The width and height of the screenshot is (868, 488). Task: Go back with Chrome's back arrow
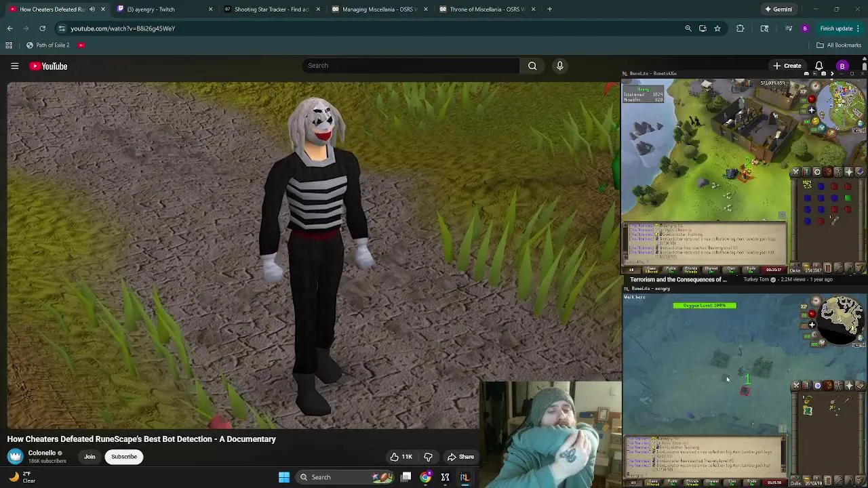(x=9, y=28)
